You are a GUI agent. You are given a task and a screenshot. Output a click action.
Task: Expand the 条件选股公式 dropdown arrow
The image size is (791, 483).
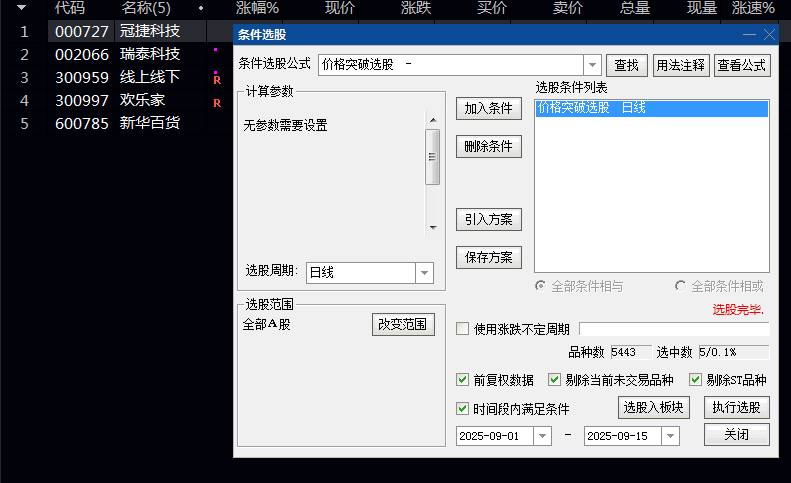click(x=592, y=65)
